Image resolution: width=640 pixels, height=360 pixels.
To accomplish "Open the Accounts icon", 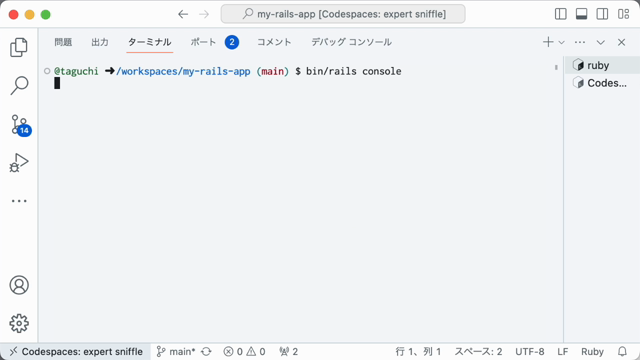I will (19, 285).
